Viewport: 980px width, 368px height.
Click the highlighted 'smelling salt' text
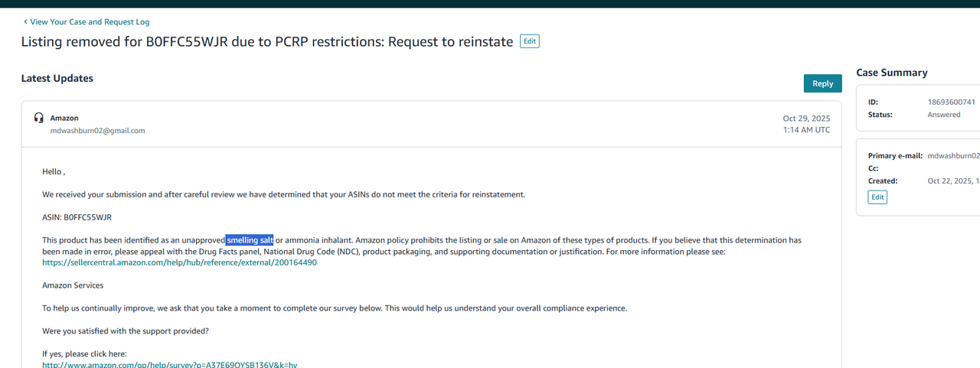(x=250, y=240)
